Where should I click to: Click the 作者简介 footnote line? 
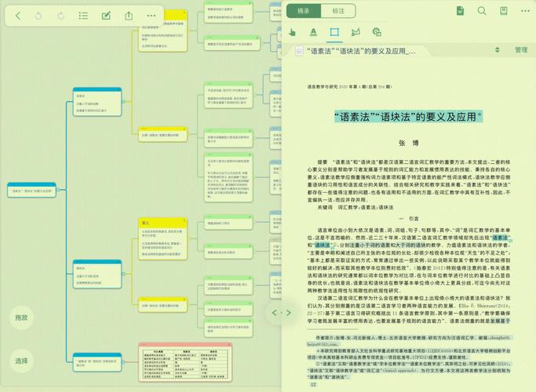(409, 340)
